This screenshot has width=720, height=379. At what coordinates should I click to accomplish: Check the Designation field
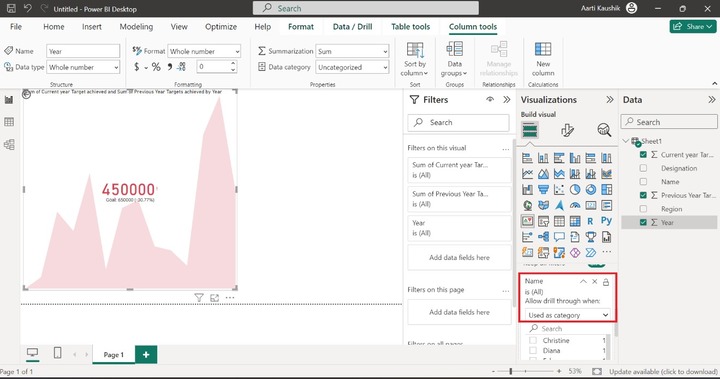643,168
